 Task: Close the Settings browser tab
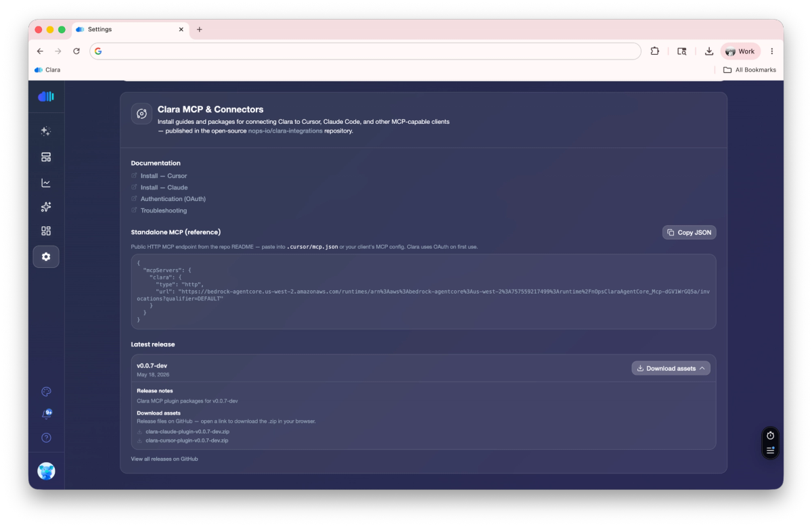[x=181, y=30]
